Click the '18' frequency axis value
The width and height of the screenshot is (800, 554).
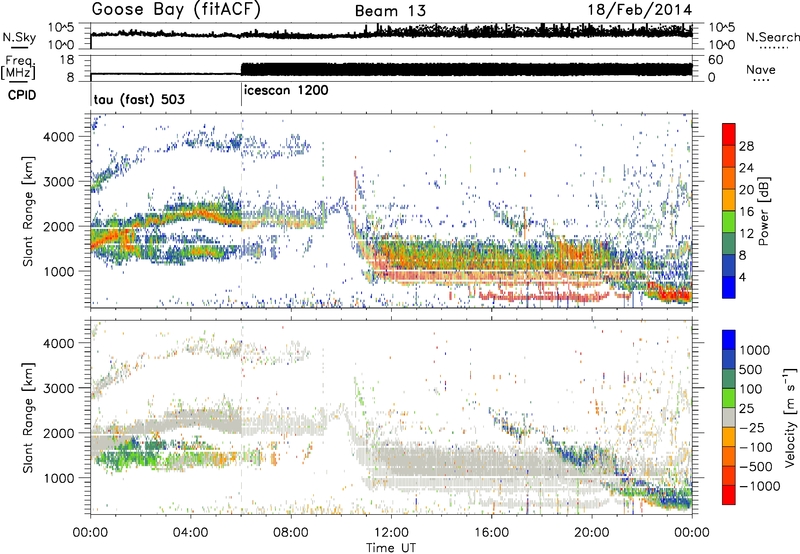67,60
